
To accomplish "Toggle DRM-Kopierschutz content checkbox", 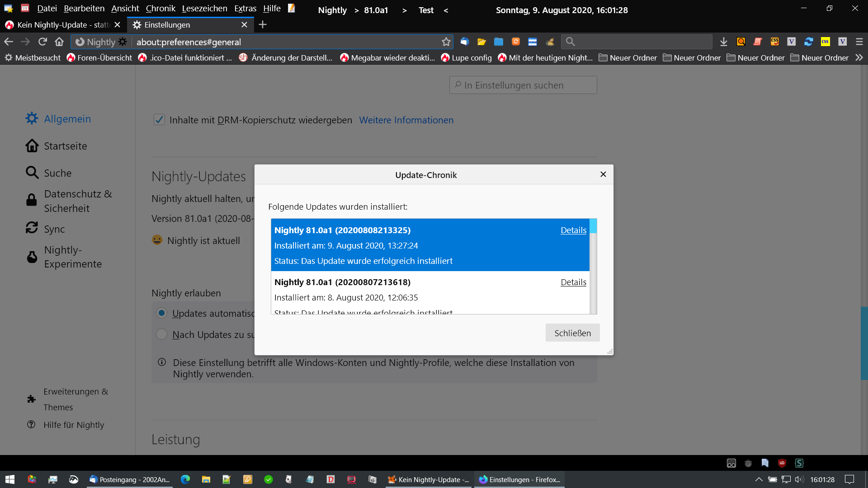I will [x=159, y=120].
